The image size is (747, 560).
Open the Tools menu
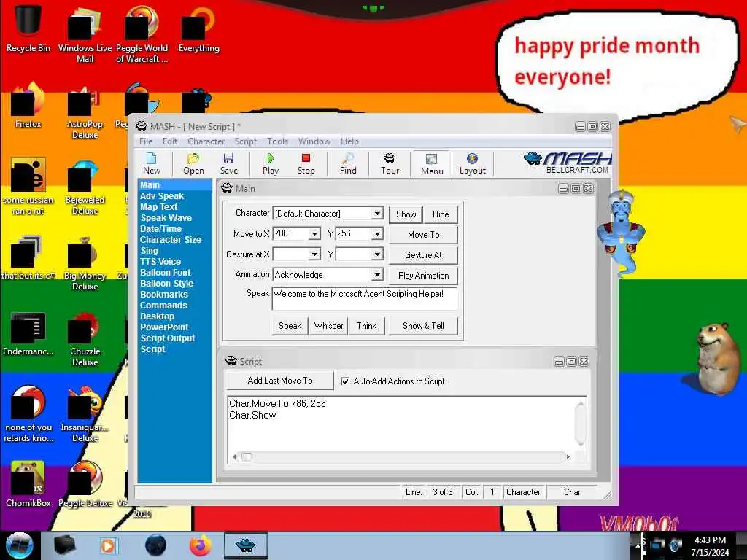click(277, 141)
